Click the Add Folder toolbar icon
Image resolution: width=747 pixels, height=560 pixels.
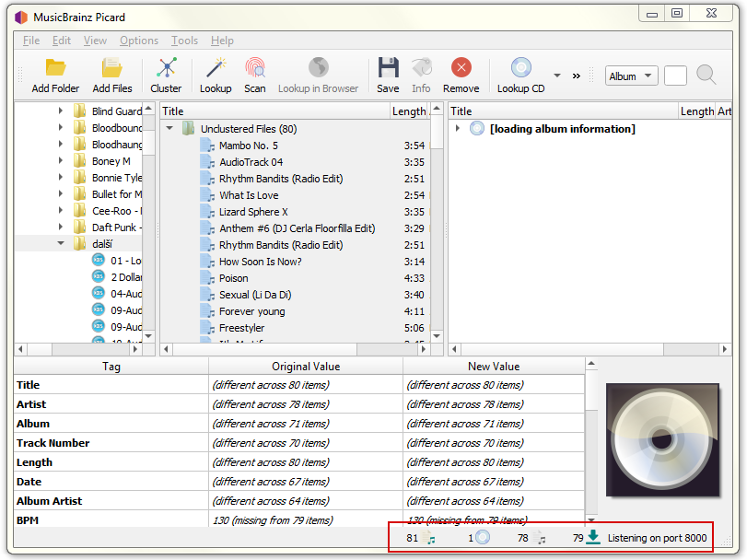[55, 68]
